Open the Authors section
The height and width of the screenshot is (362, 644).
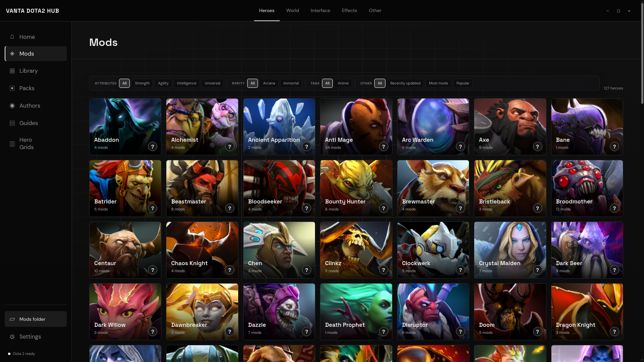click(36, 106)
